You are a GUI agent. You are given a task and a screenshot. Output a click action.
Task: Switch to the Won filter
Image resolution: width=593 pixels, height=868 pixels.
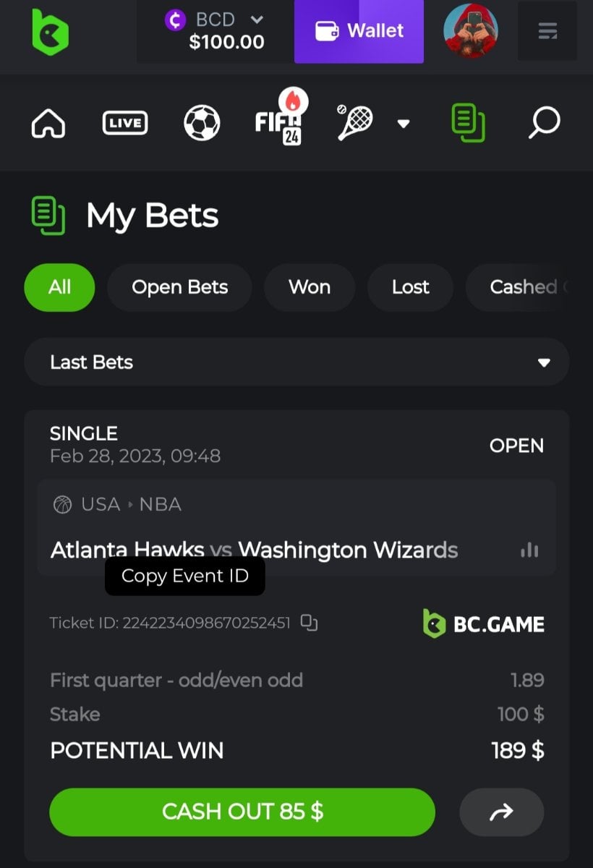pos(310,287)
